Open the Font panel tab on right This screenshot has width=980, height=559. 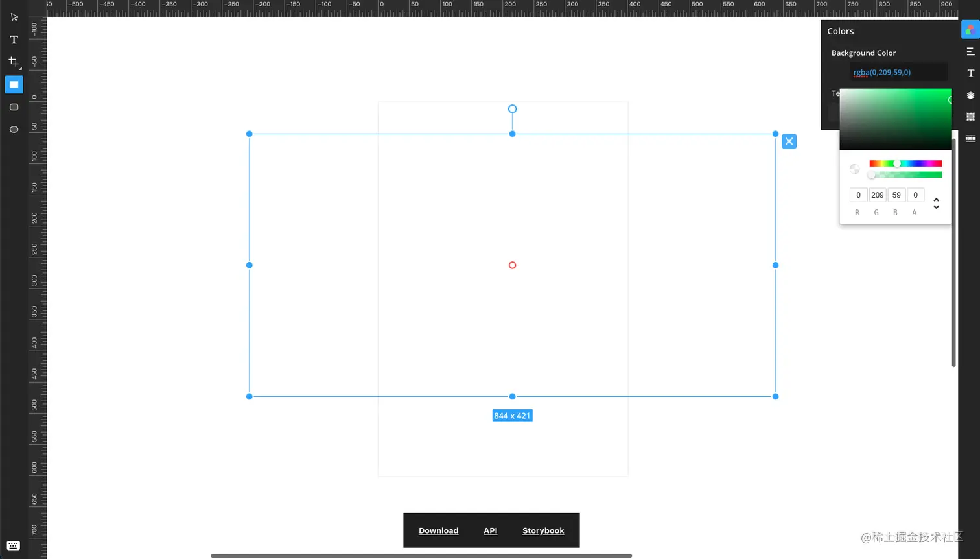pos(970,73)
